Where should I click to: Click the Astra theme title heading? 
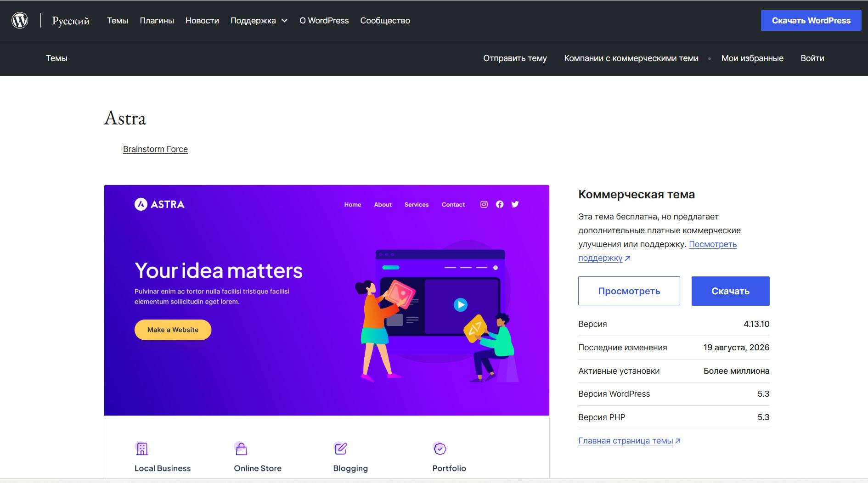pyautogui.click(x=125, y=118)
